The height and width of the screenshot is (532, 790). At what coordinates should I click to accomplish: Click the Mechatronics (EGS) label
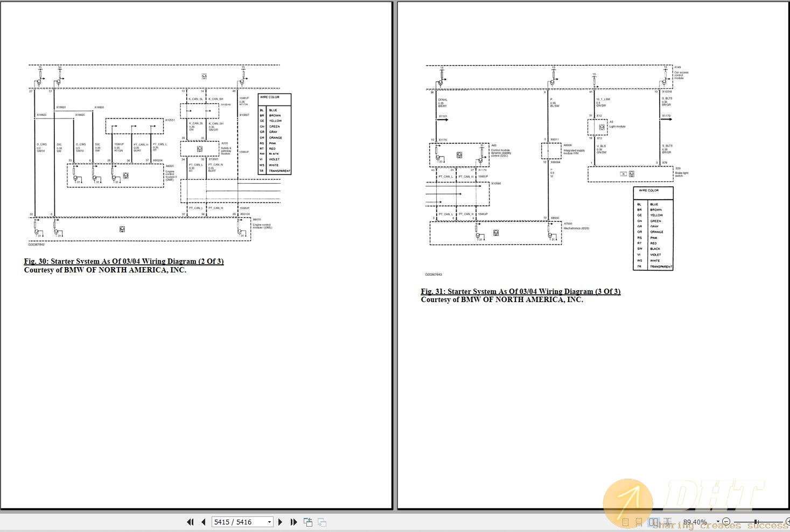[x=576, y=228]
